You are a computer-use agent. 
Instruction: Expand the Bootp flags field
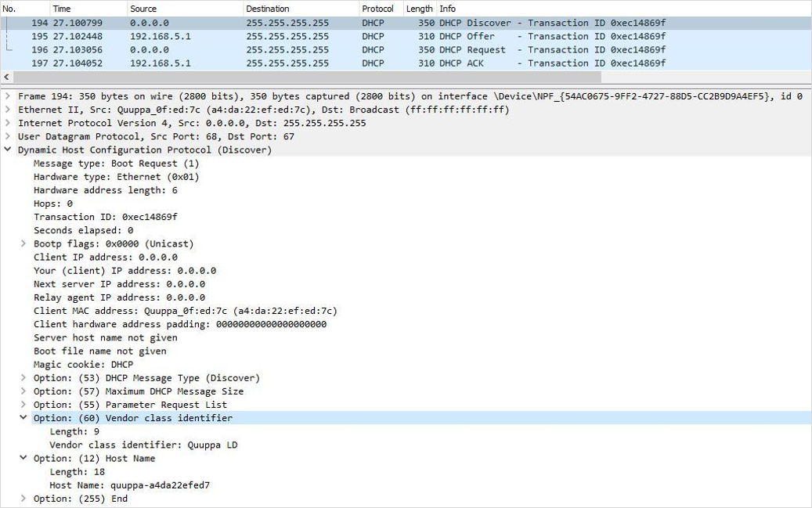click(23, 243)
